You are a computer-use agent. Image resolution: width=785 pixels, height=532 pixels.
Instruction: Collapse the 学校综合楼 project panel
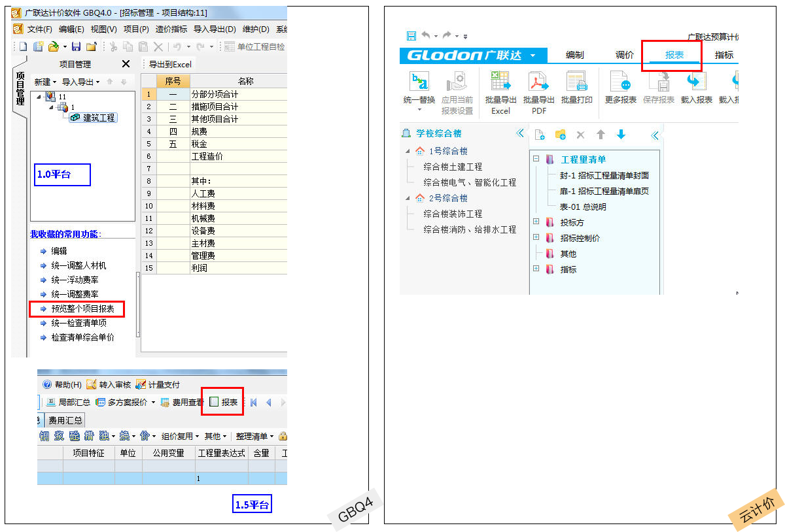pyautogui.click(x=520, y=133)
